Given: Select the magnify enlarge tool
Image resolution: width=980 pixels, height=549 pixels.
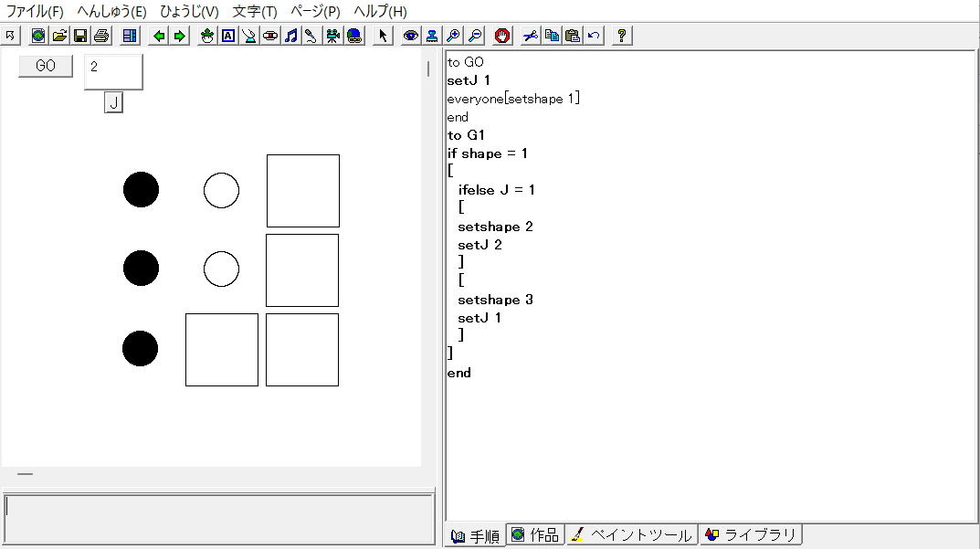Looking at the screenshot, I should pos(453,36).
